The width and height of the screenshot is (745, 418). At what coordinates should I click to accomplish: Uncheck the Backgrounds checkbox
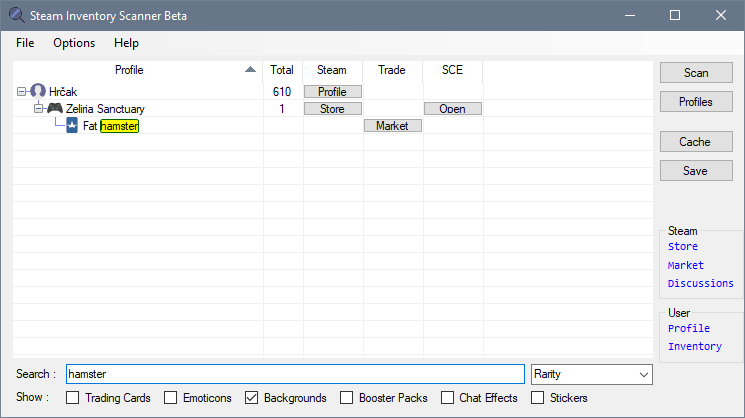(x=252, y=398)
